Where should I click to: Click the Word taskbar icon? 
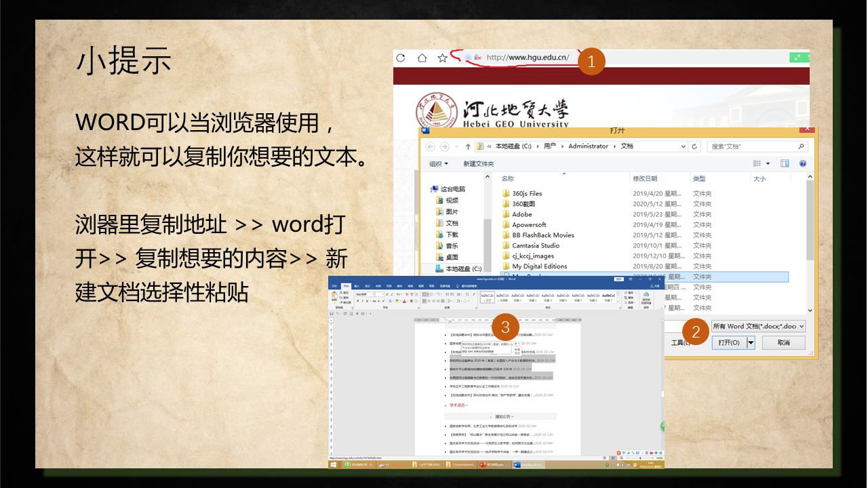pos(517,465)
